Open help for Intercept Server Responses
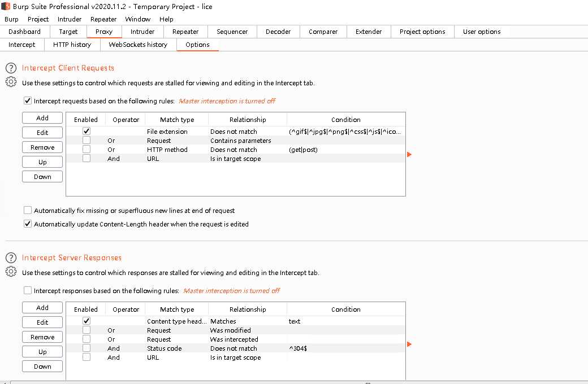Screen dimensions: 588x384 (x=11, y=258)
